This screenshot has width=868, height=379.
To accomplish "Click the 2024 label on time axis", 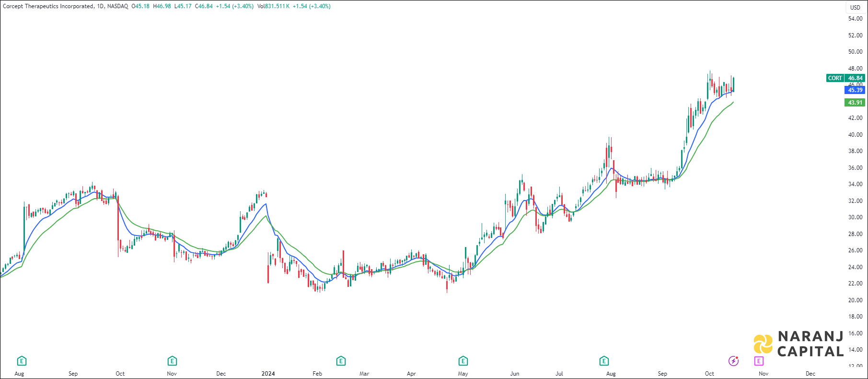I will click(x=268, y=374).
